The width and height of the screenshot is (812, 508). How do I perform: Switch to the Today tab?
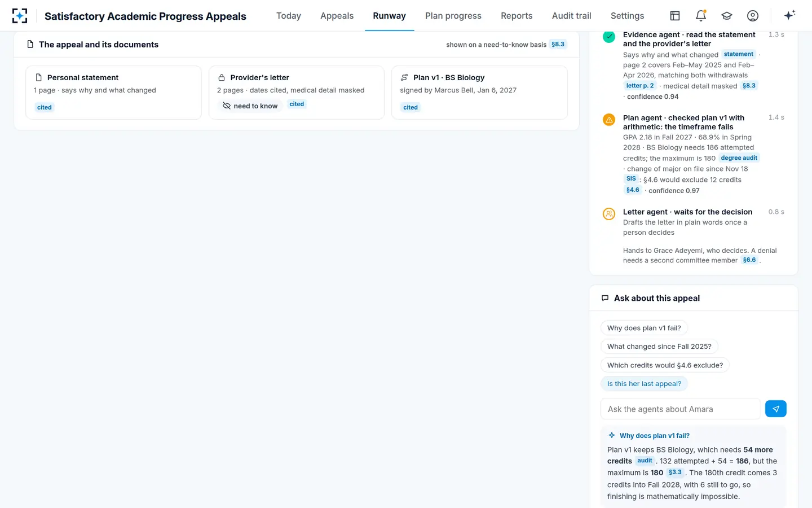(x=289, y=16)
